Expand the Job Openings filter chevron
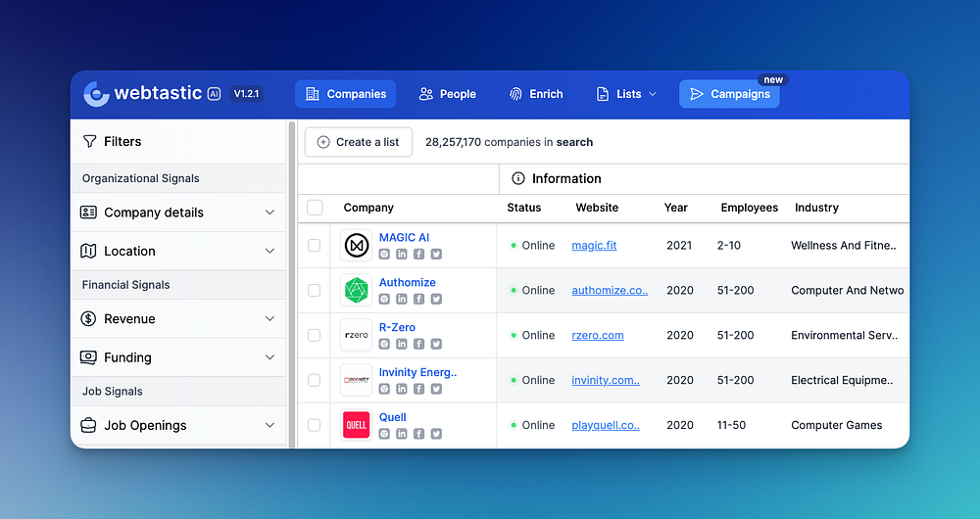 270,425
